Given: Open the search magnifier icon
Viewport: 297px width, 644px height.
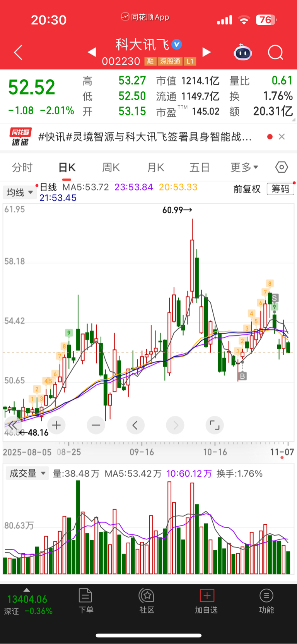Looking at the screenshot, I should click(276, 52).
